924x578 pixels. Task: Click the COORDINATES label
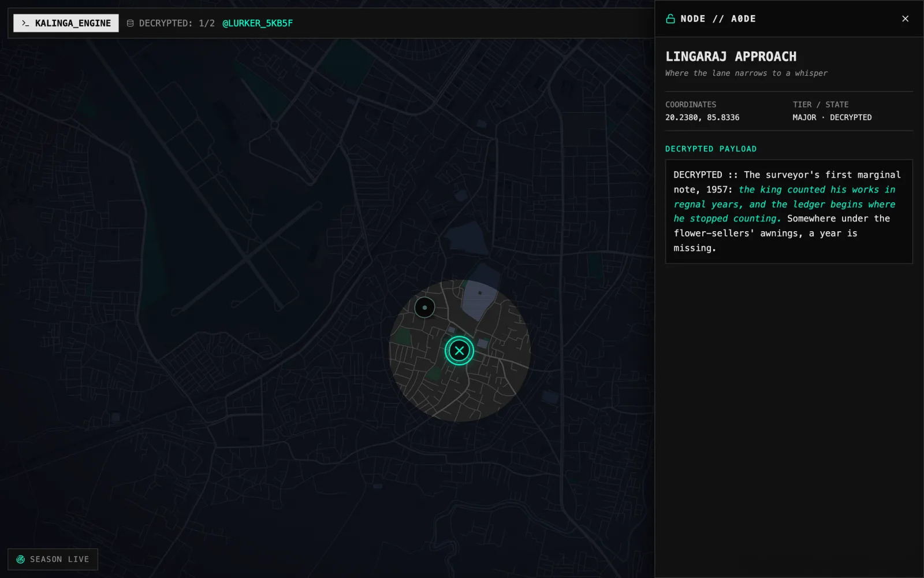click(691, 105)
